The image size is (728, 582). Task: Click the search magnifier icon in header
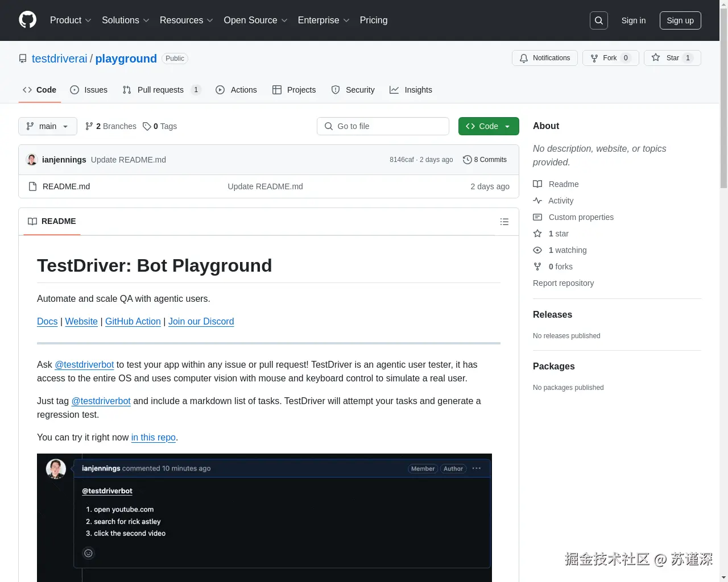coord(599,20)
